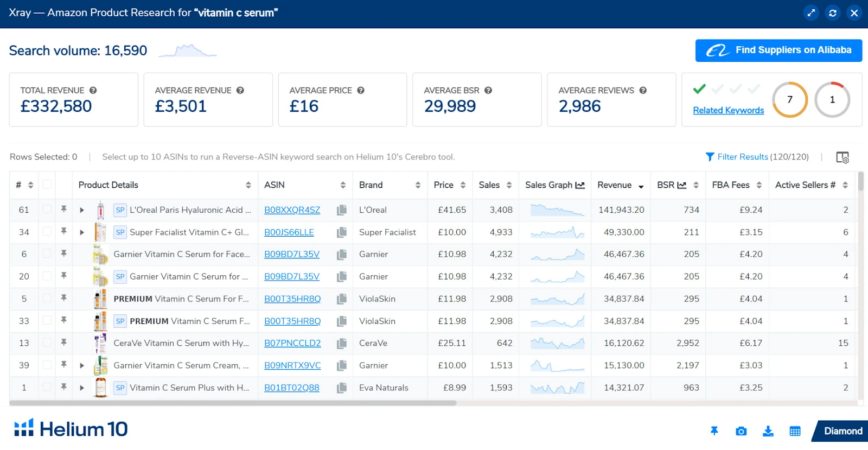Check the CeraVe Vitamin C Serum row
This screenshot has height=450, width=868.
coord(47,343)
